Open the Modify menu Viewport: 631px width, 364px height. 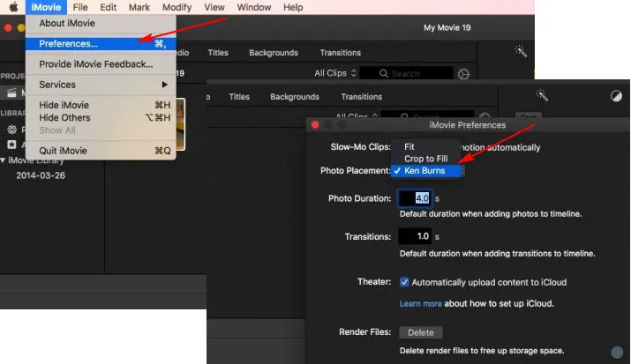point(177,7)
